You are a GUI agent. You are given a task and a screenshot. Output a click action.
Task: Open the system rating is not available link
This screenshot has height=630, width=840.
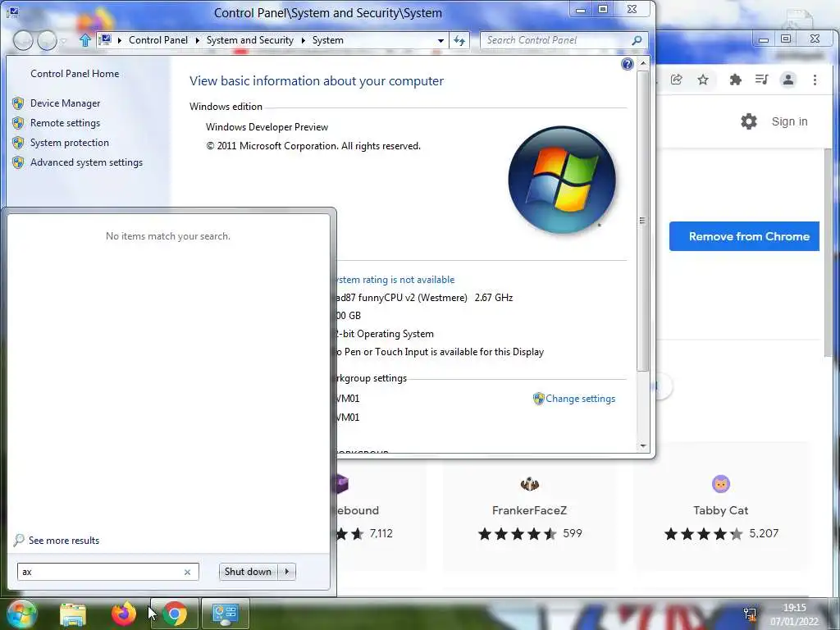395,280
